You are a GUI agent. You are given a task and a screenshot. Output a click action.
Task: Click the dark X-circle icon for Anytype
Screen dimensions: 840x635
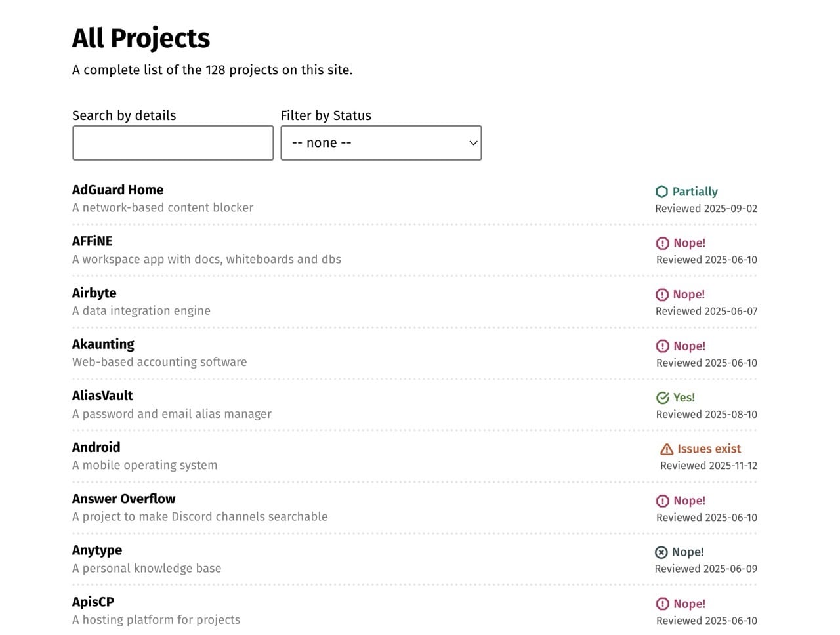661,552
